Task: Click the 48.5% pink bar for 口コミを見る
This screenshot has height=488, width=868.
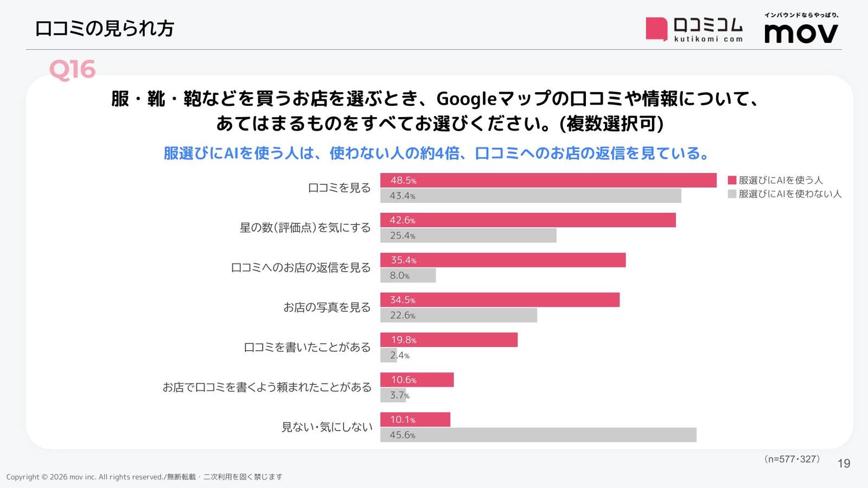Action: pos(548,180)
